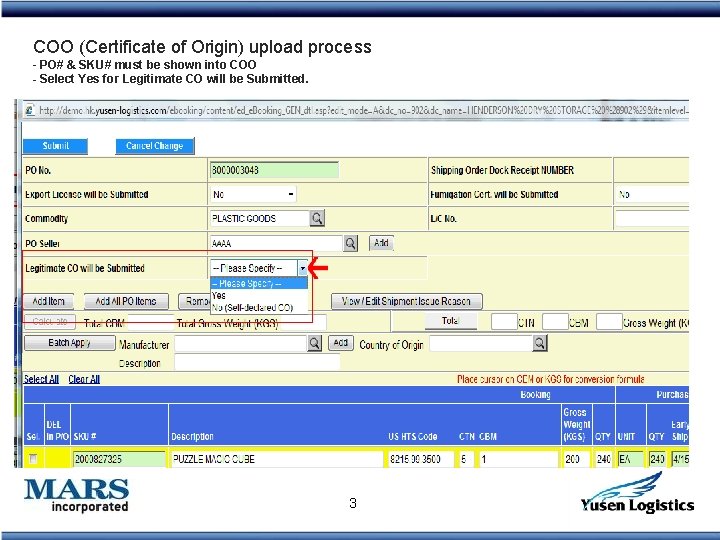Choose the '-- Please Specify --' option in the list
The height and width of the screenshot is (540, 720).
[x=259, y=283]
